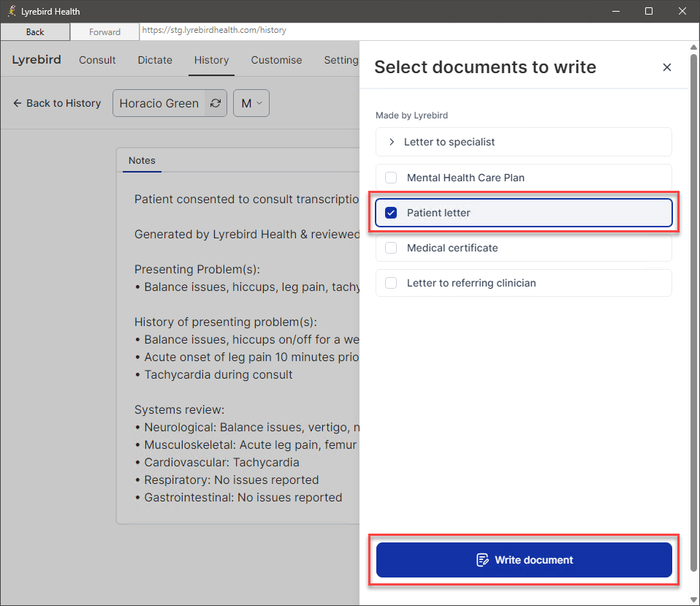
Task: Tick the Medical certificate checkbox
Action: (391, 248)
